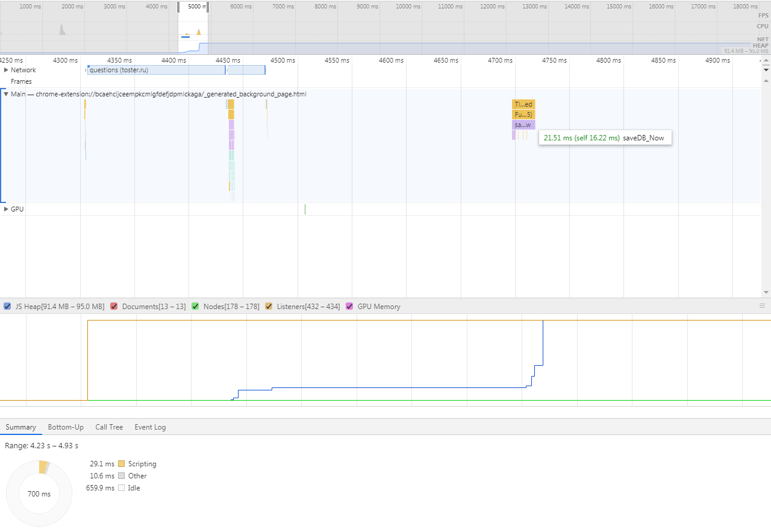Toggle the Listeners counter checkbox
This screenshot has width=771, height=532.
(269, 307)
